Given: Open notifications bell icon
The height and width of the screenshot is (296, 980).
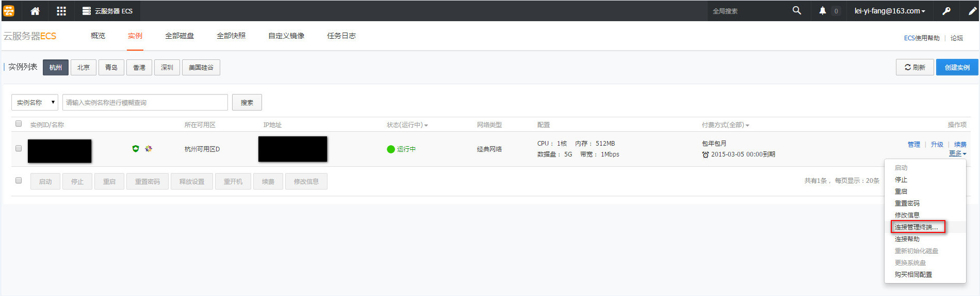Looking at the screenshot, I should tap(822, 11).
